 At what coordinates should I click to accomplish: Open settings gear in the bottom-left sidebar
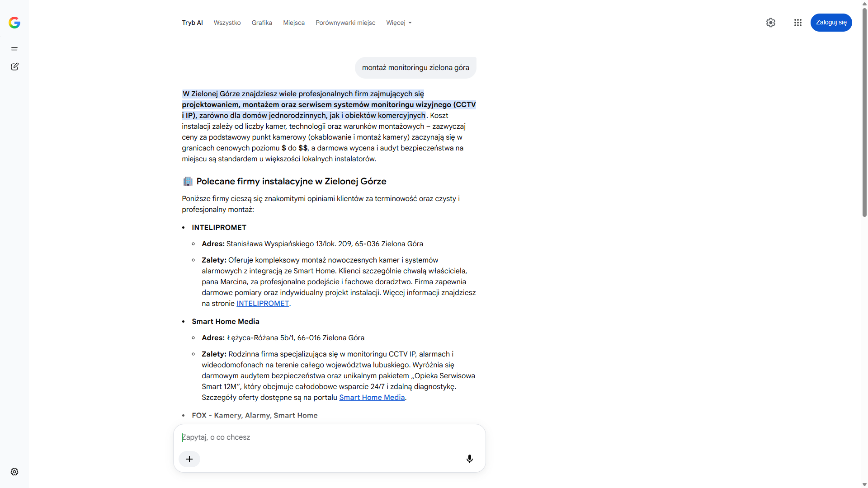(14, 472)
